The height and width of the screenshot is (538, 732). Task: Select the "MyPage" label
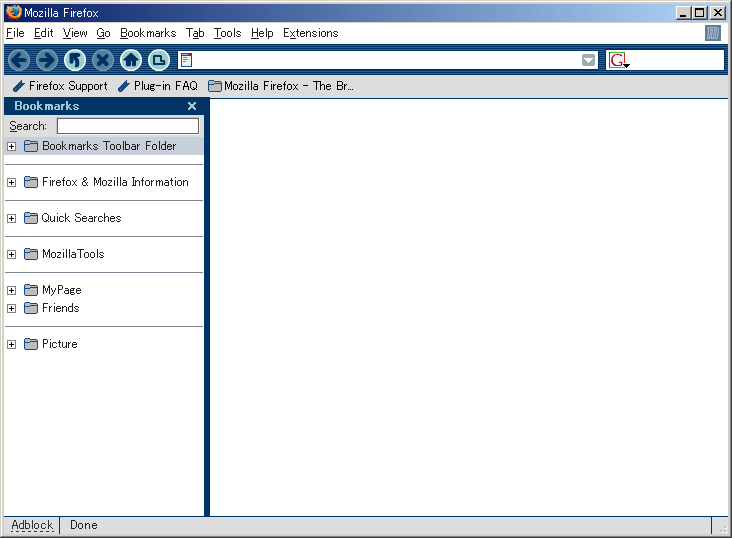62,290
